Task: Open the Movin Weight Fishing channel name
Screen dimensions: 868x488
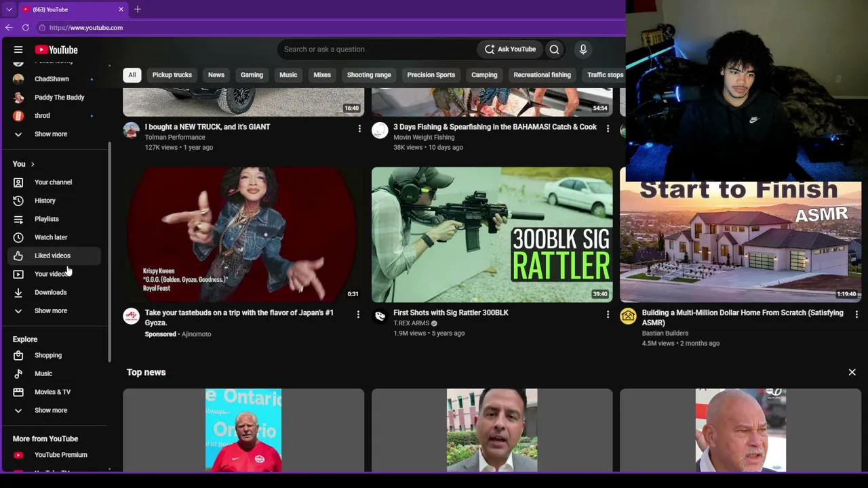Action: click(424, 137)
